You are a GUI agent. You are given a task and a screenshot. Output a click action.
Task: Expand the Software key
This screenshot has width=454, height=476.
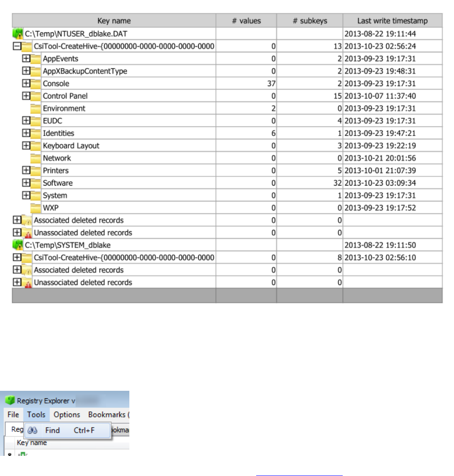[26, 183]
